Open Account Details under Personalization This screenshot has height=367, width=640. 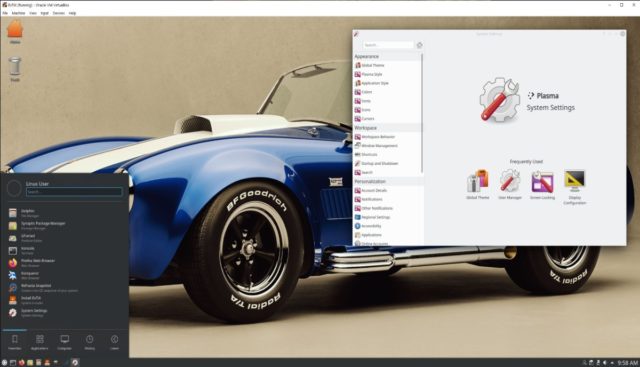[371, 191]
